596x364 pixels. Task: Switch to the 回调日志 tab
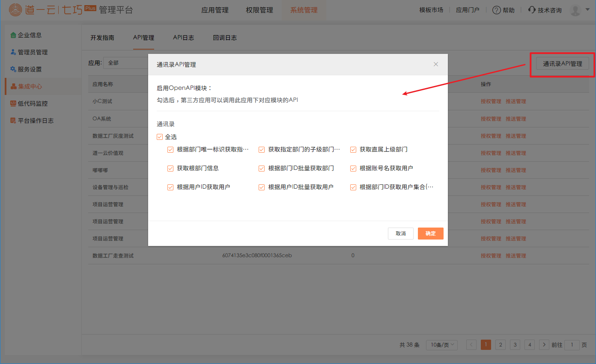[225, 38]
